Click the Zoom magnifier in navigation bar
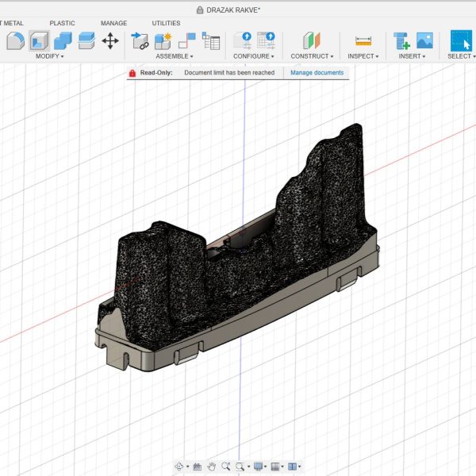 click(226, 466)
